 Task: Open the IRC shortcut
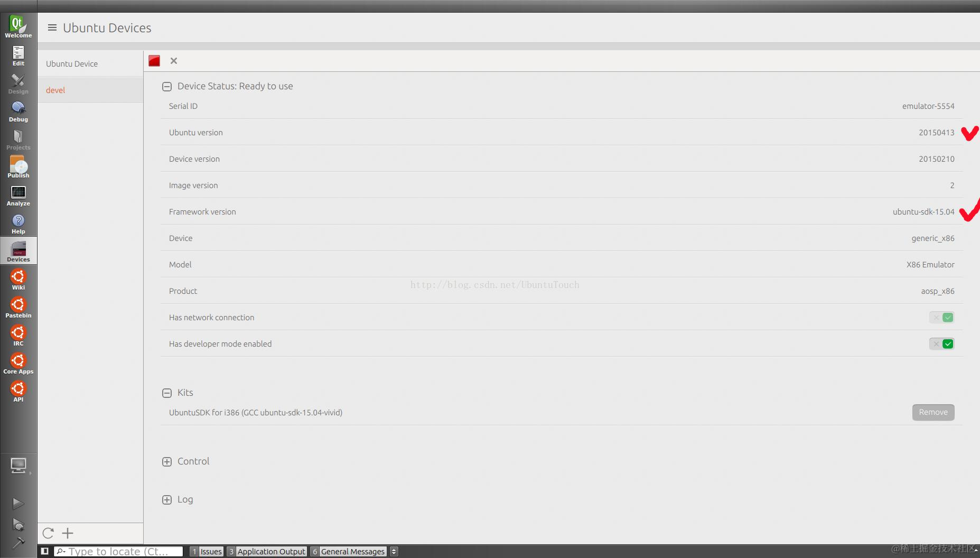(x=18, y=336)
